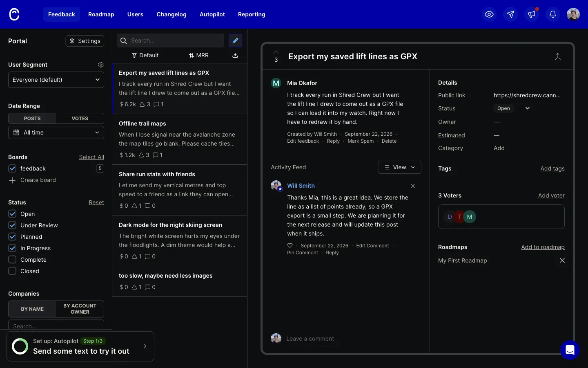The height and width of the screenshot is (368, 588).
Task: Click Add to roadmap link
Action: (543, 247)
